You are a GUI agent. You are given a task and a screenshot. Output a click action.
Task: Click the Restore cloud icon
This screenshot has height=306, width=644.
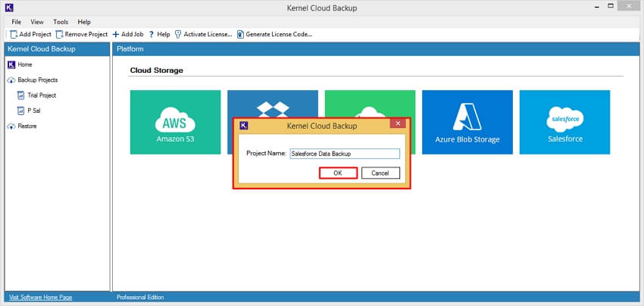coord(11,126)
